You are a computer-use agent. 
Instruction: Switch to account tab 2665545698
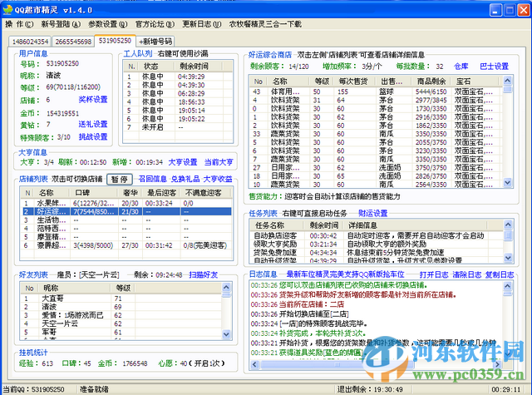[x=73, y=41]
